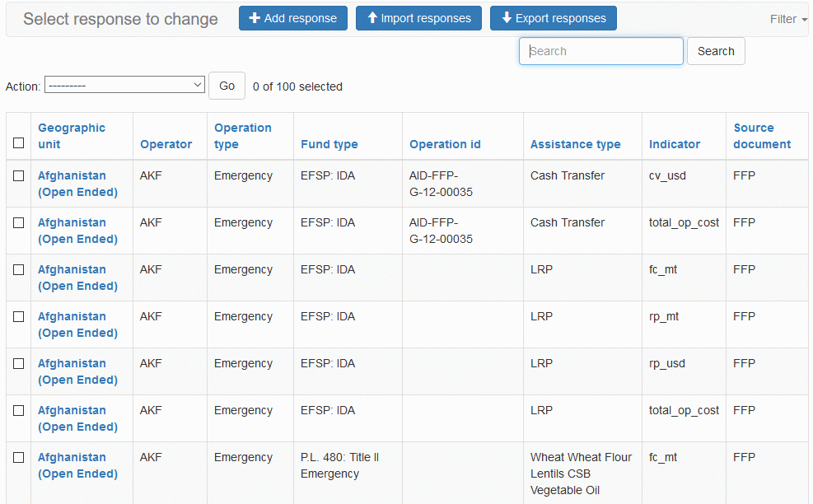Sort by Source document column header

tap(762, 136)
